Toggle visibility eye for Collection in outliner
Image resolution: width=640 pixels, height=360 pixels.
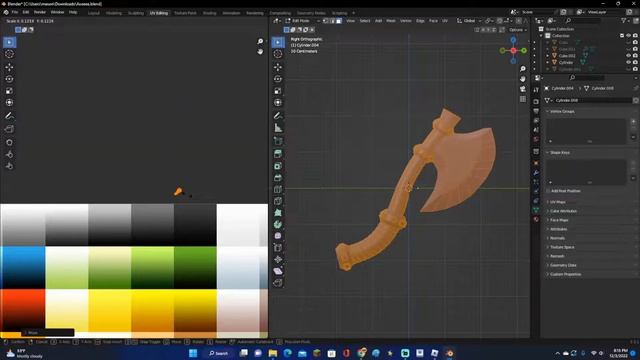pyautogui.click(x=629, y=36)
